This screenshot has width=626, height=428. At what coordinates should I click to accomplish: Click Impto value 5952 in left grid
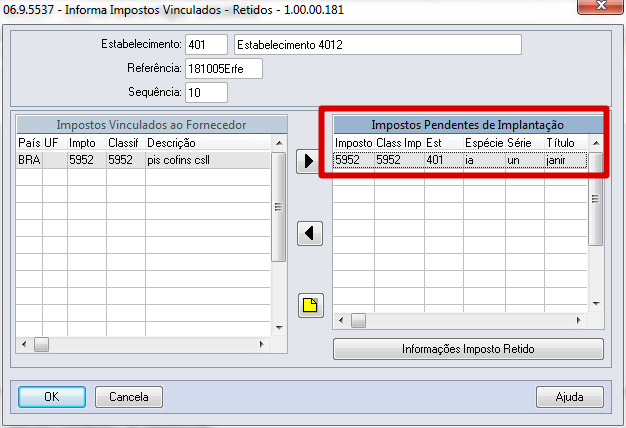coord(87,160)
